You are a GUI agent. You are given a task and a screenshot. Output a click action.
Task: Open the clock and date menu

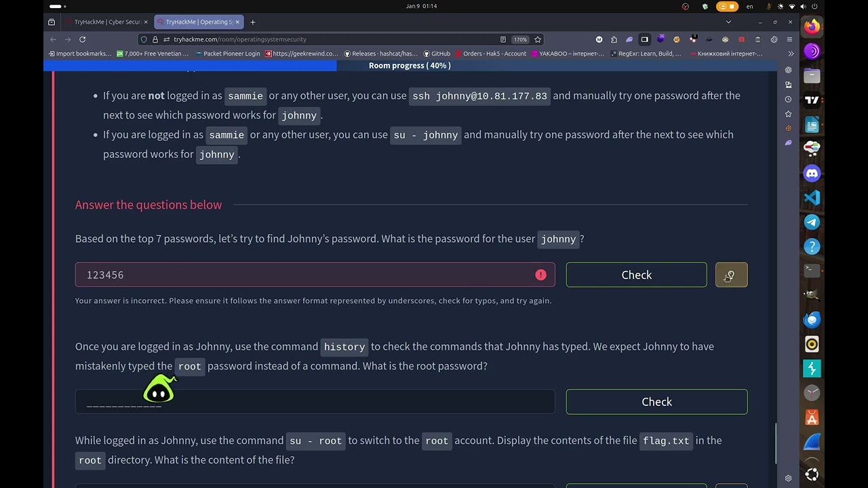421,6
